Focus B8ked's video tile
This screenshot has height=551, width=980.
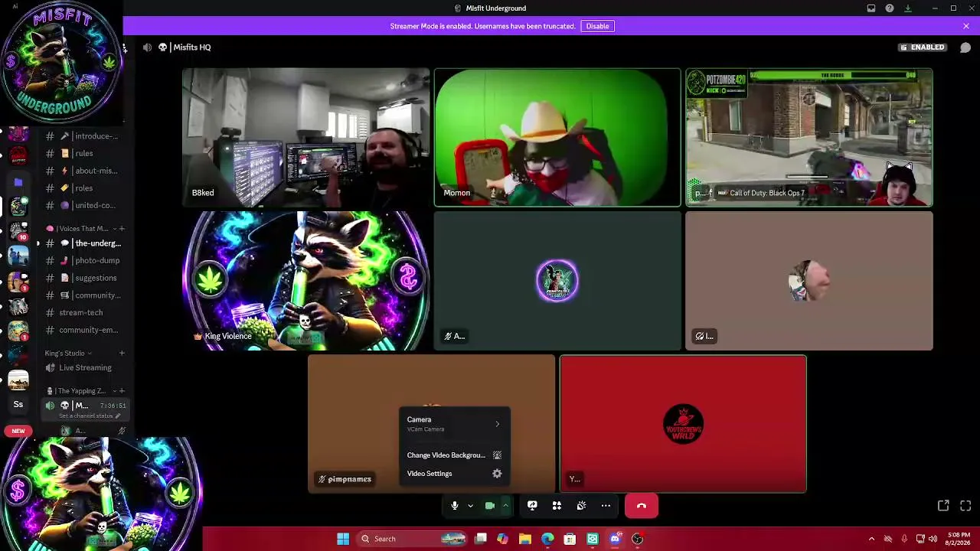(305, 138)
